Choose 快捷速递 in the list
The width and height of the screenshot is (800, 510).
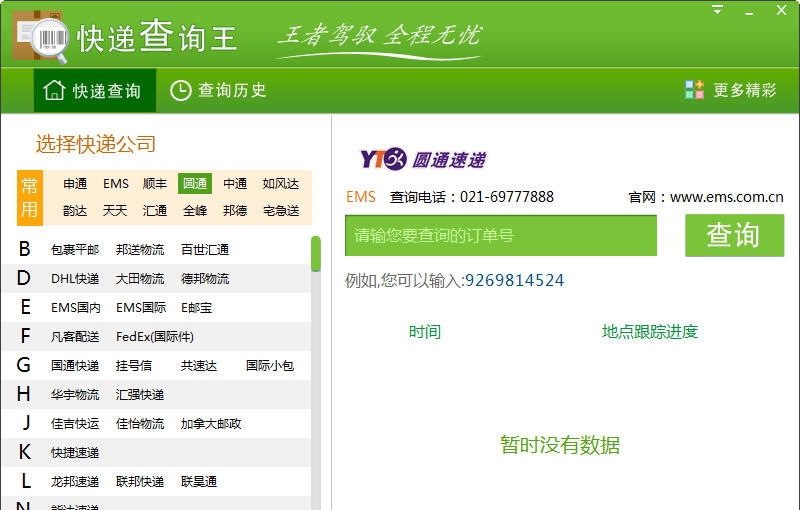(x=75, y=453)
